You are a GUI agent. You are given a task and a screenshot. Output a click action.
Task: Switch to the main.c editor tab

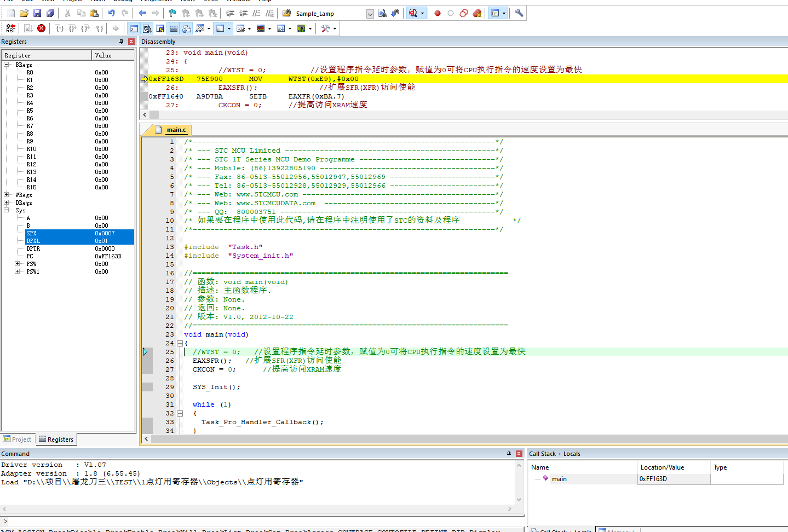coord(171,130)
